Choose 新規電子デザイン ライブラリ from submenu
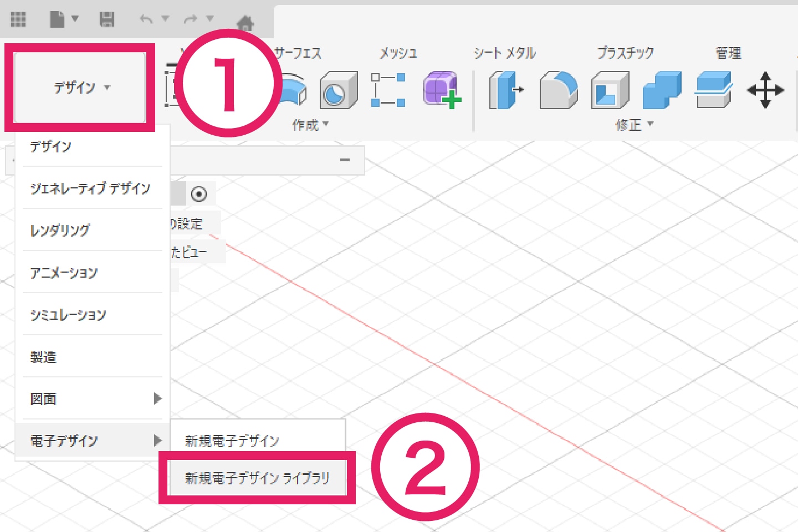798x532 pixels. point(257,478)
